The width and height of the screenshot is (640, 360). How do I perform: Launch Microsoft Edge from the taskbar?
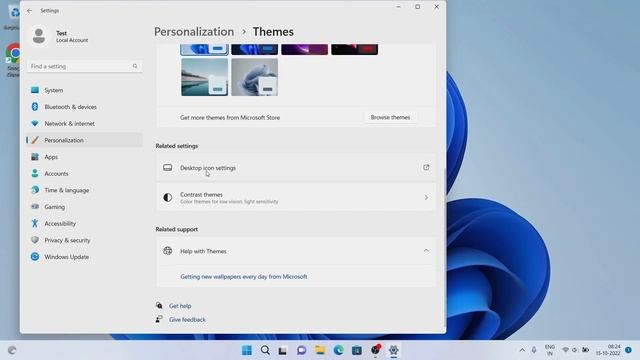338,350
